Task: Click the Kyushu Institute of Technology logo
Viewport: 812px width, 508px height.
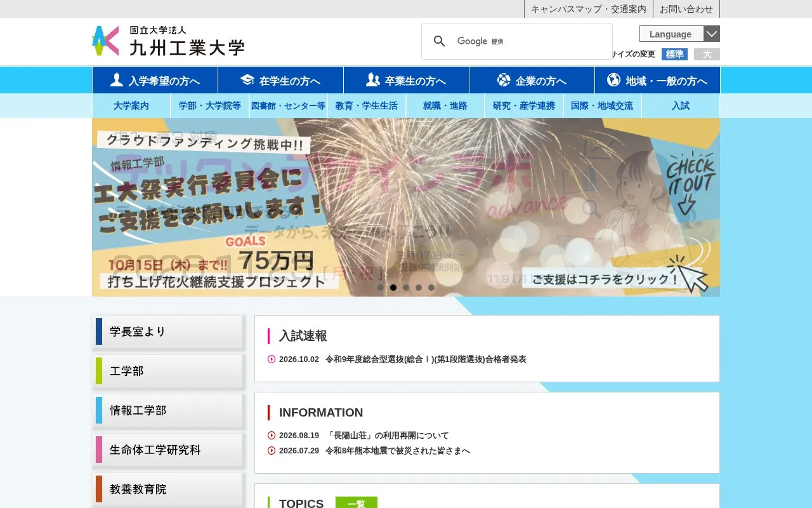Action: click(x=168, y=41)
